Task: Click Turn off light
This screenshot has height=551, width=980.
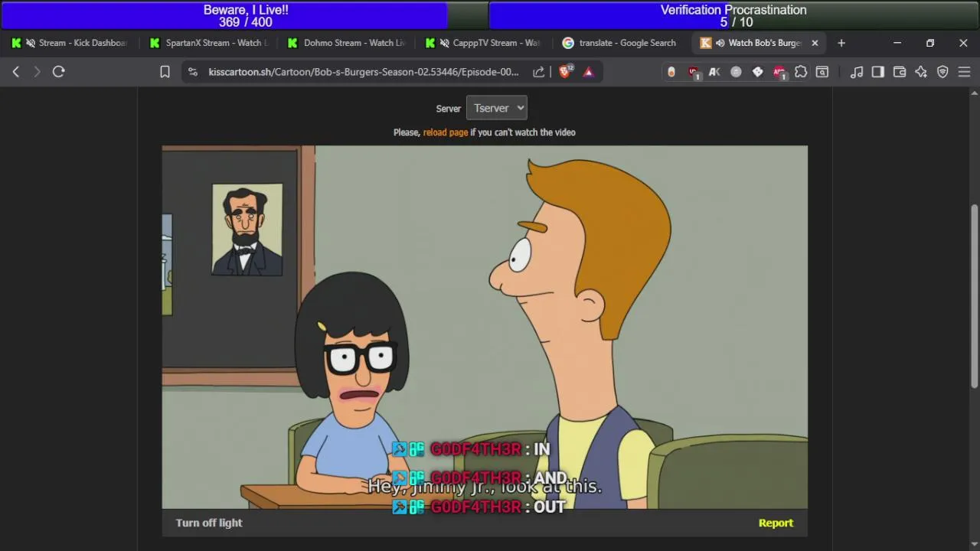Action: click(x=209, y=523)
